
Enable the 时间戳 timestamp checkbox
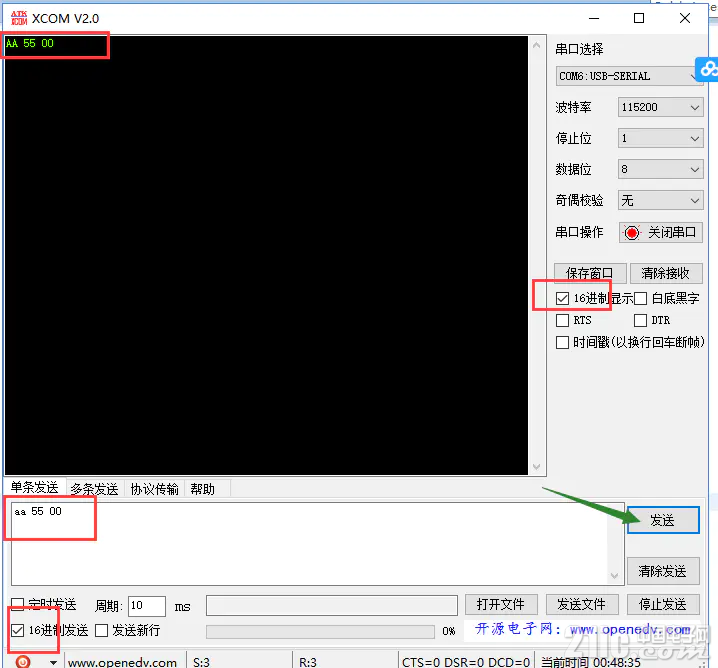[x=562, y=342]
